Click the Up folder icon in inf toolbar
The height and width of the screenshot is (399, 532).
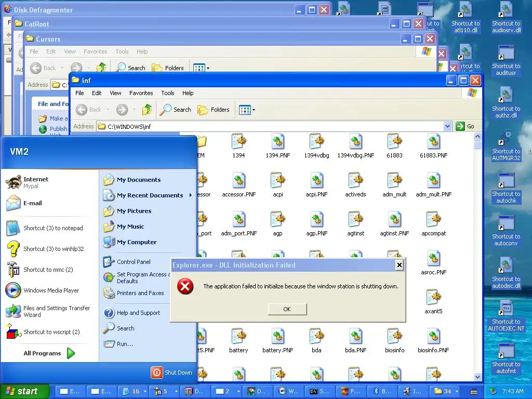point(147,110)
